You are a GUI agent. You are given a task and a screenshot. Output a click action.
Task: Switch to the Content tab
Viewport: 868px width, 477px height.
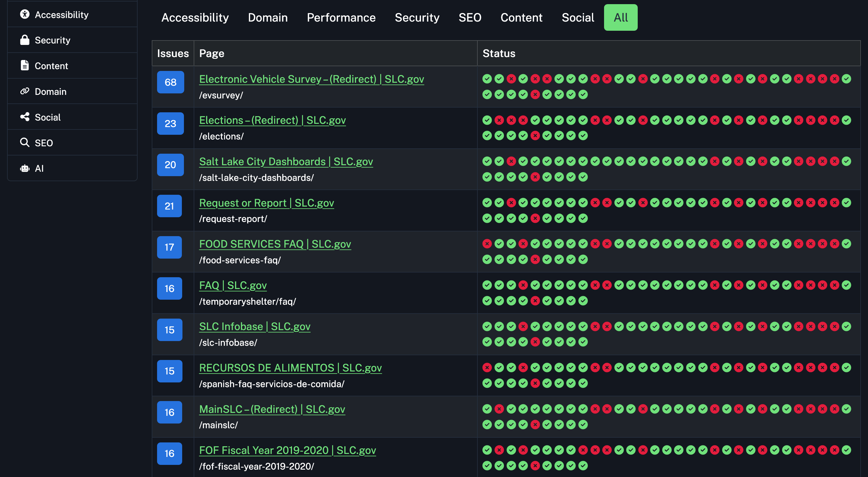tap(521, 17)
